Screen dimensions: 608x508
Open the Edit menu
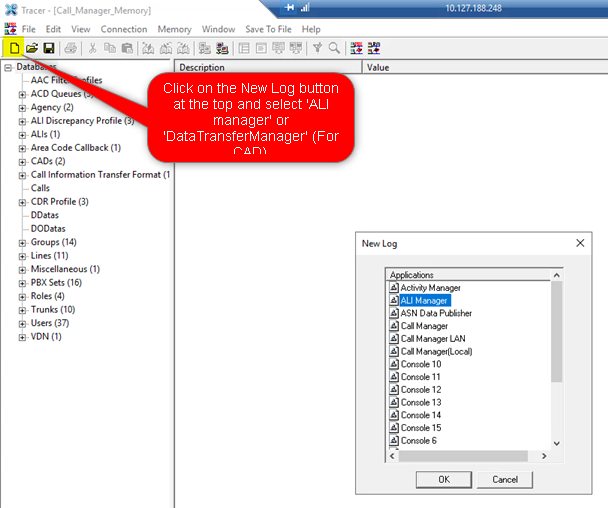(53, 29)
